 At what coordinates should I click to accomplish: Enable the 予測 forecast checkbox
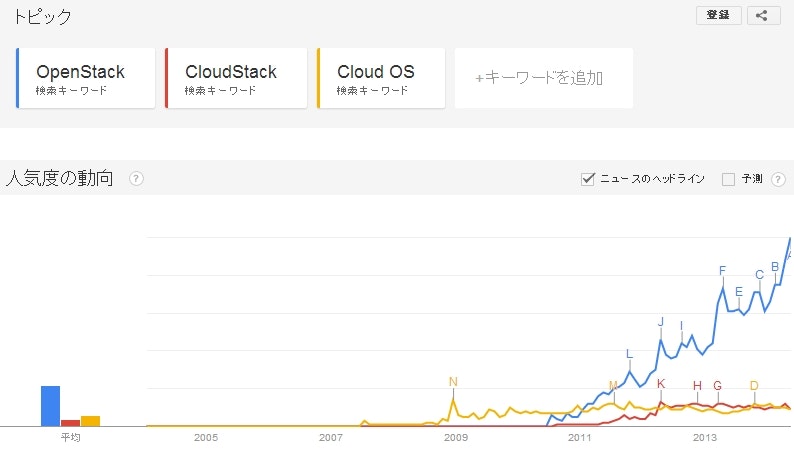tap(728, 179)
